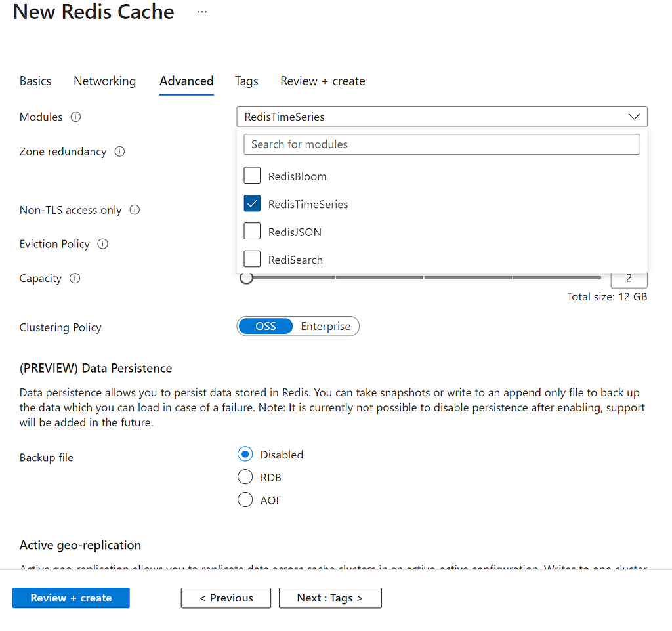Enable the RedisJSON module

click(252, 231)
